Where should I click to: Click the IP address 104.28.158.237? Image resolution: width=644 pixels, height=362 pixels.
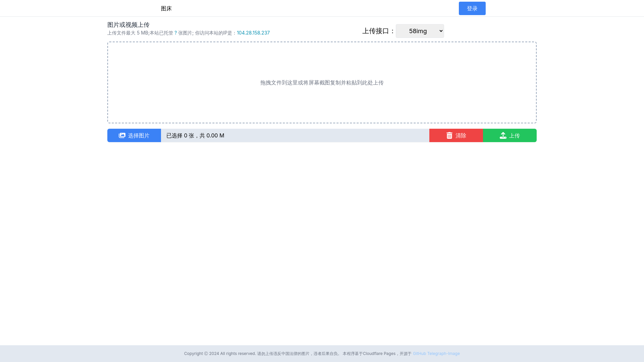pos(253,33)
